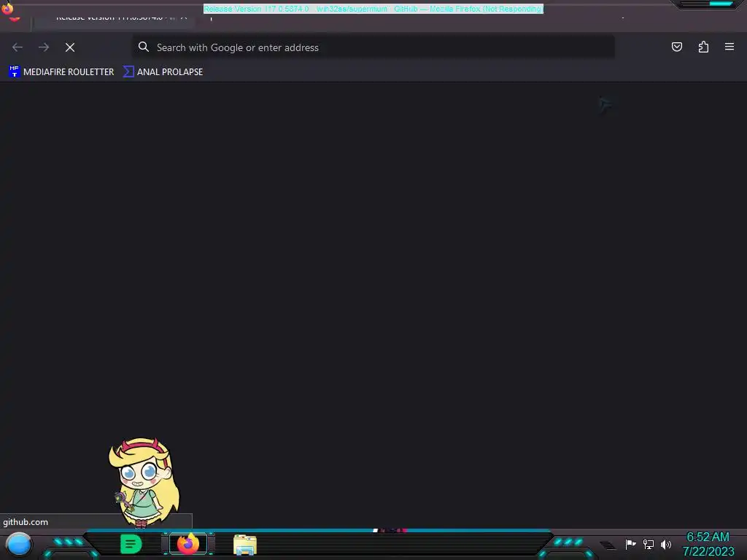The width and height of the screenshot is (747, 560).
Task: Open the network icon in the system tray
Action: tap(649, 544)
